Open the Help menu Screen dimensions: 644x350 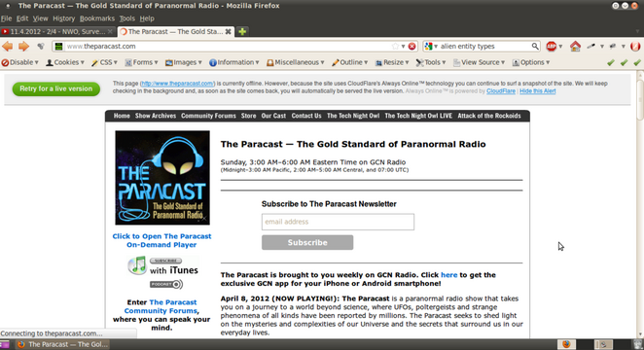point(147,18)
